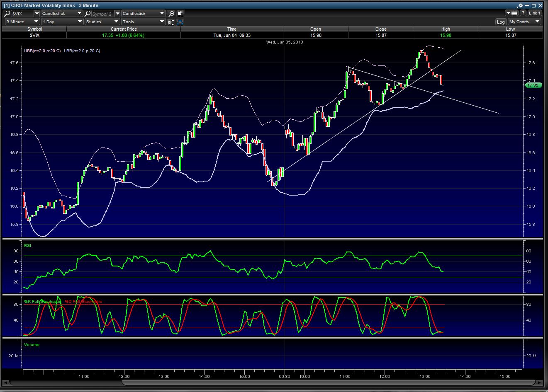Click the Current Price column header
Screen dimensions: 548x392
[x=123, y=29]
